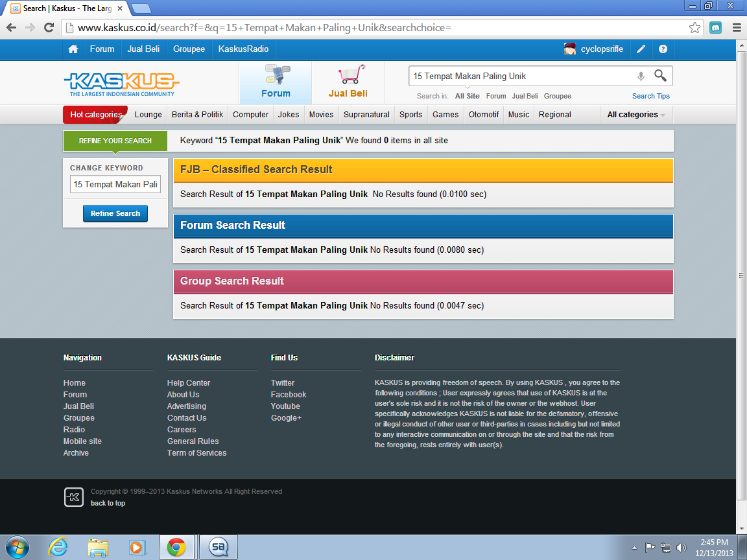Show hidden tray icons arrow
The image size is (747, 560).
634,548
